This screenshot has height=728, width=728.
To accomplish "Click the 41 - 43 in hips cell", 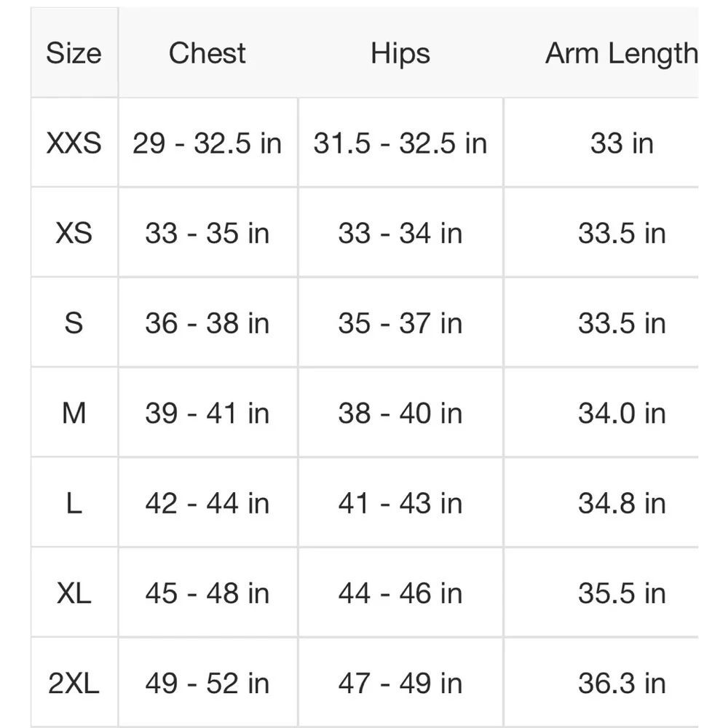I will (x=400, y=503).
